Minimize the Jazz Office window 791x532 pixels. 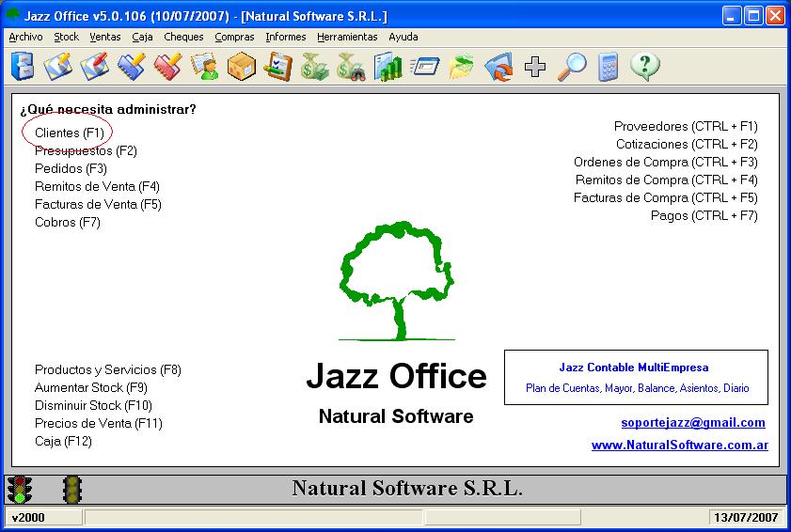click(732, 16)
